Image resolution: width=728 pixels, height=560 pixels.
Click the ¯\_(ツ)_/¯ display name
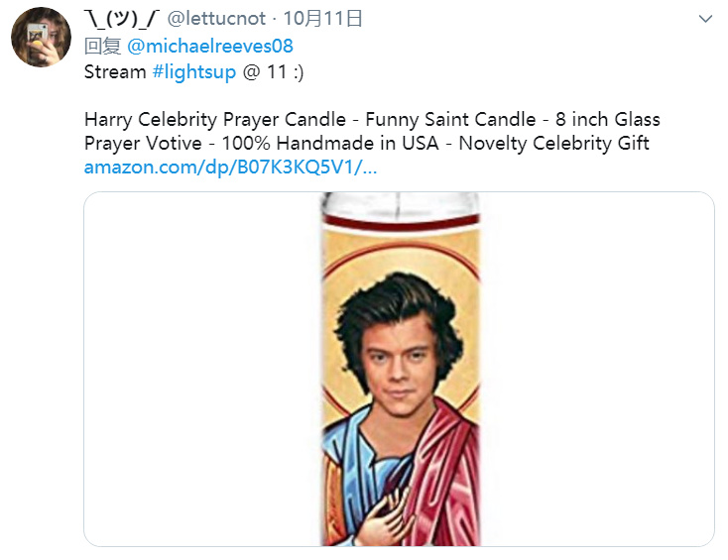(122, 19)
